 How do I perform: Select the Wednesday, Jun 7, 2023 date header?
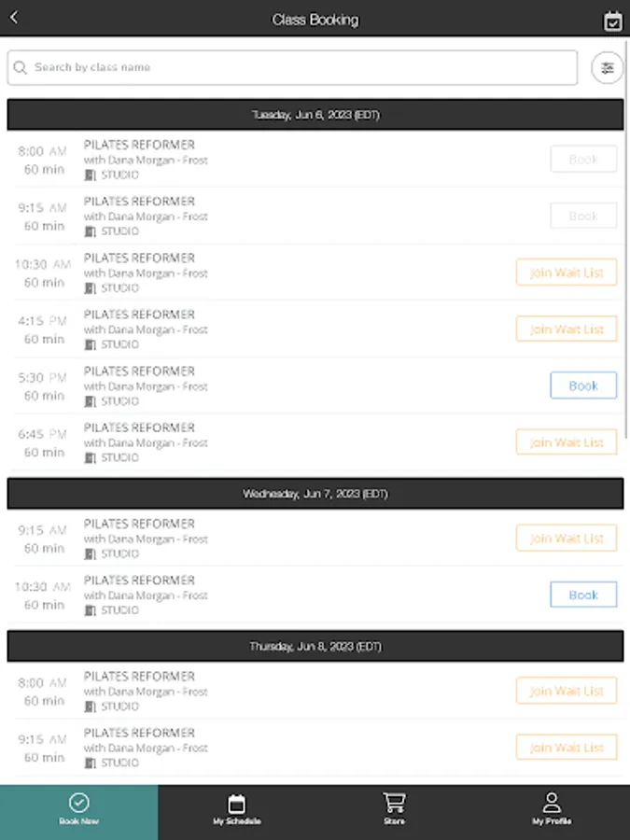coord(315,494)
